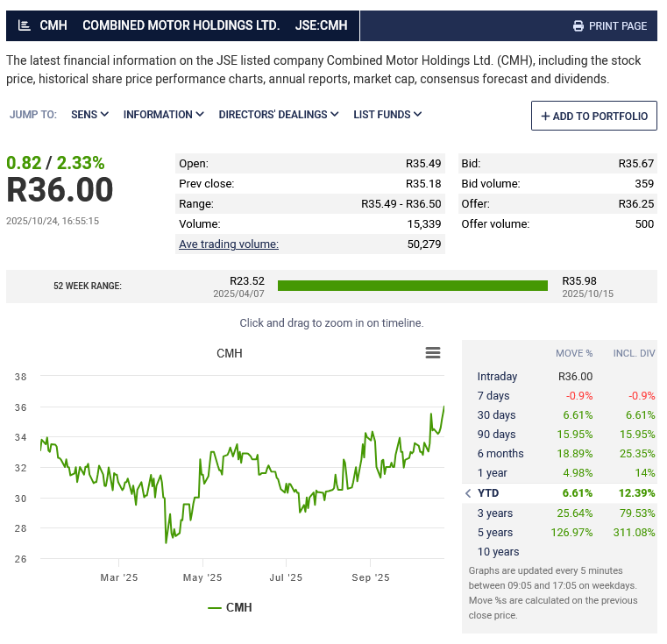Click the Offer value R36.25

636,204
